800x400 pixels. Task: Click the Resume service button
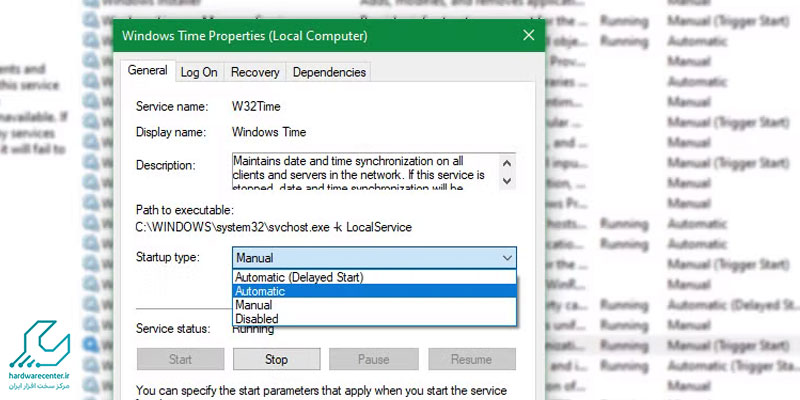pyautogui.click(x=471, y=359)
